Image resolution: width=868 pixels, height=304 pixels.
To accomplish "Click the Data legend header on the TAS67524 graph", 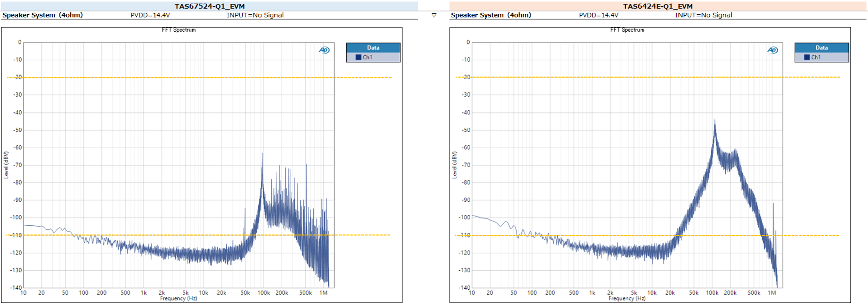I will (373, 48).
